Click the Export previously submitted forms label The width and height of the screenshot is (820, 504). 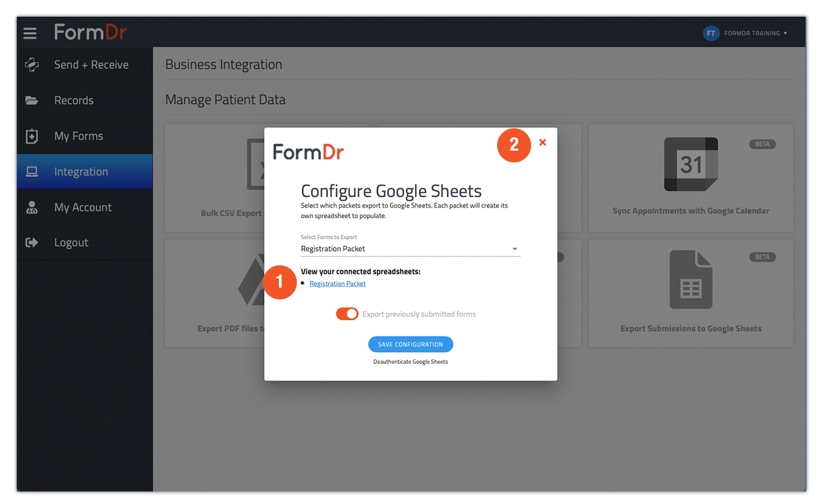[x=419, y=314]
